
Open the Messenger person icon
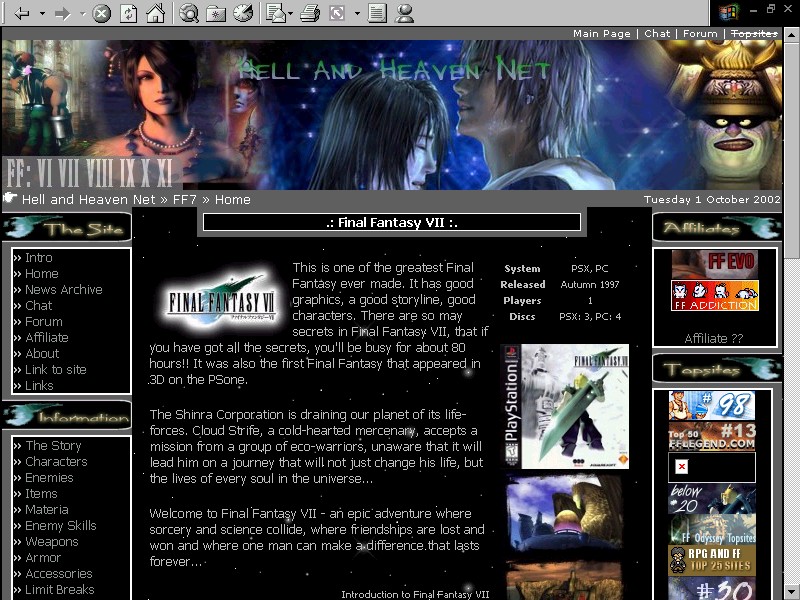(x=404, y=13)
